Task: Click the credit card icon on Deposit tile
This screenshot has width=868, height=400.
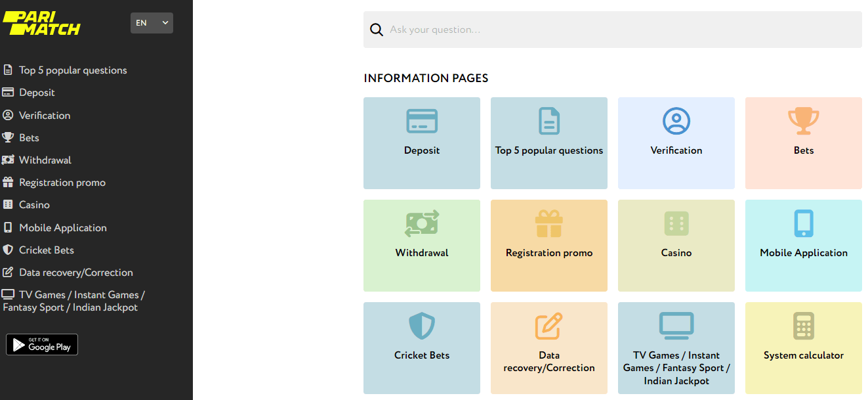Action: click(x=422, y=121)
